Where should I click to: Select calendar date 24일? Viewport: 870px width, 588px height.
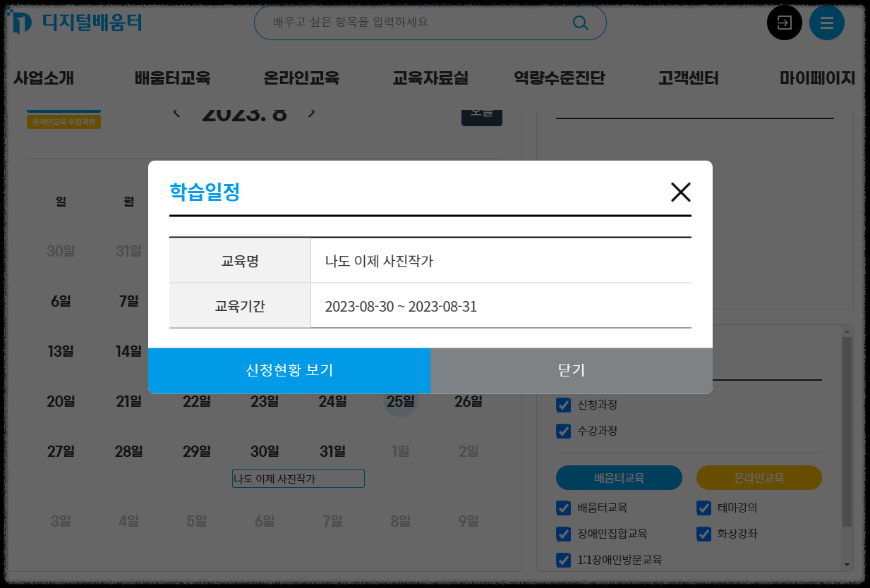pyautogui.click(x=332, y=402)
